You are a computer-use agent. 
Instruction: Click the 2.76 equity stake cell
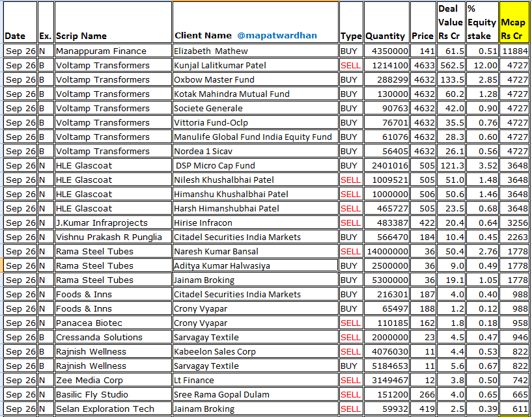point(483,251)
